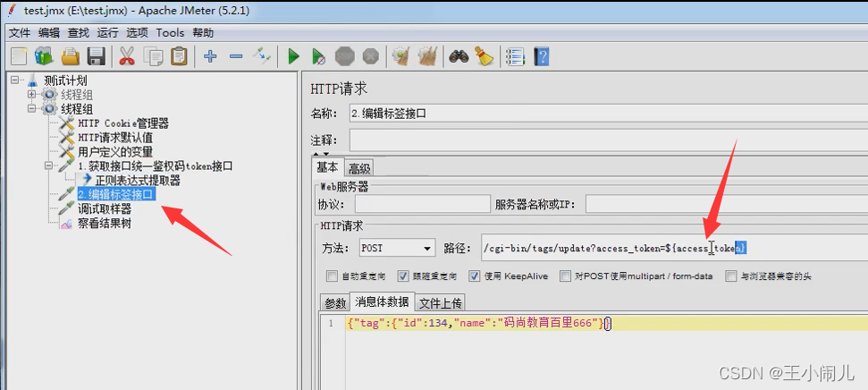Collapse the 测试计划 tree node
Image resolution: width=868 pixels, height=390 pixels.
click(13, 81)
